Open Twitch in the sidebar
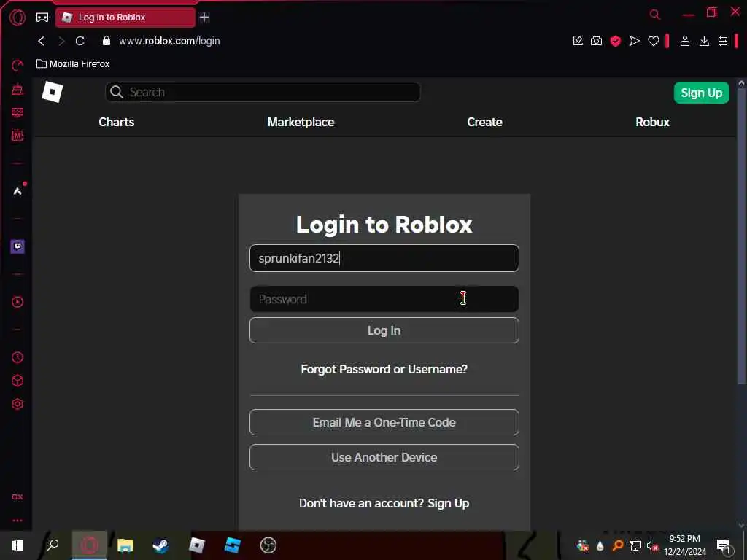Screen dimensions: 747x560 pos(18,246)
